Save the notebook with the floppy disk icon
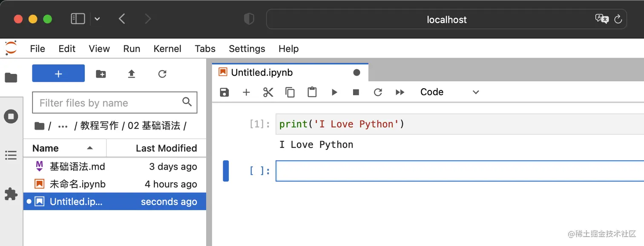 224,92
